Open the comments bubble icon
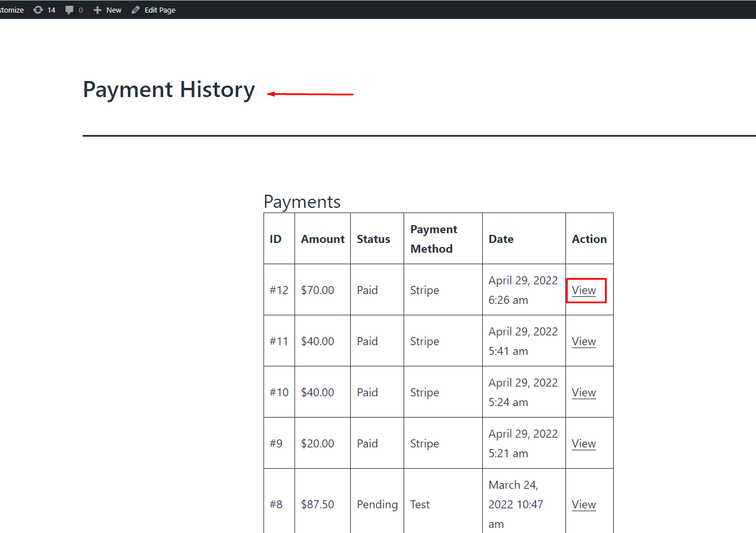 [69, 10]
